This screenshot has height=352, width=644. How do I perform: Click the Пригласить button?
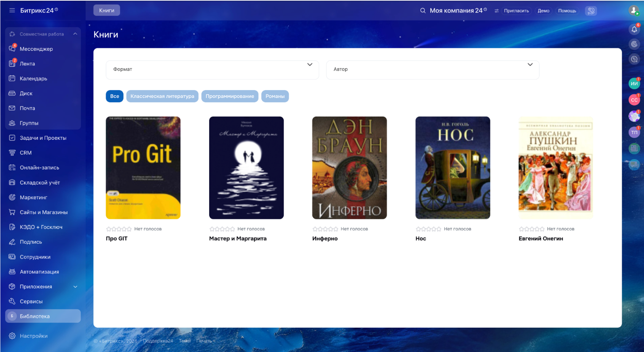tap(516, 11)
